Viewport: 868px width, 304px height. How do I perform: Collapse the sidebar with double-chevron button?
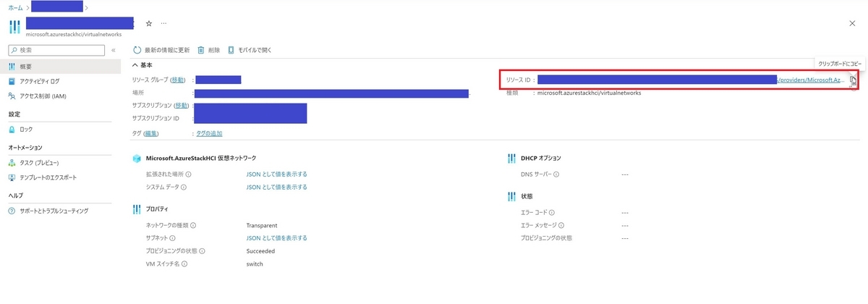pyautogui.click(x=114, y=50)
